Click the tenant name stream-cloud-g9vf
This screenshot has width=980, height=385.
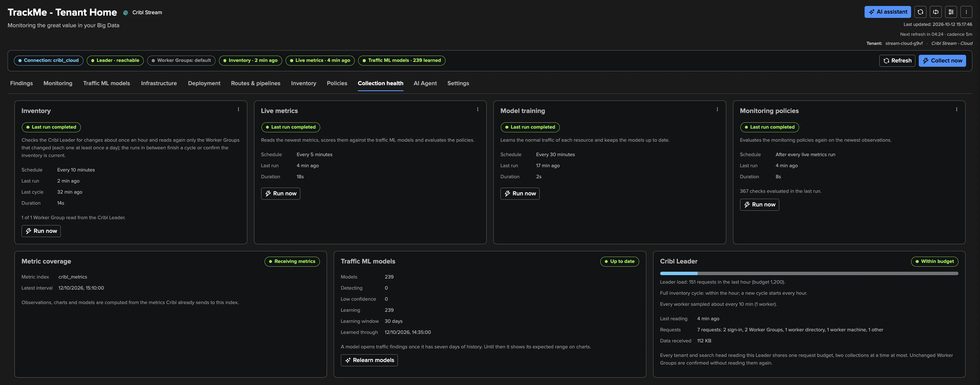pyautogui.click(x=903, y=43)
